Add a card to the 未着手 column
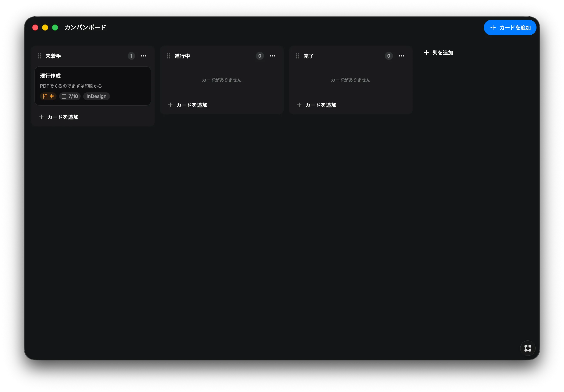The height and width of the screenshot is (392, 564). pyautogui.click(x=59, y=117)
